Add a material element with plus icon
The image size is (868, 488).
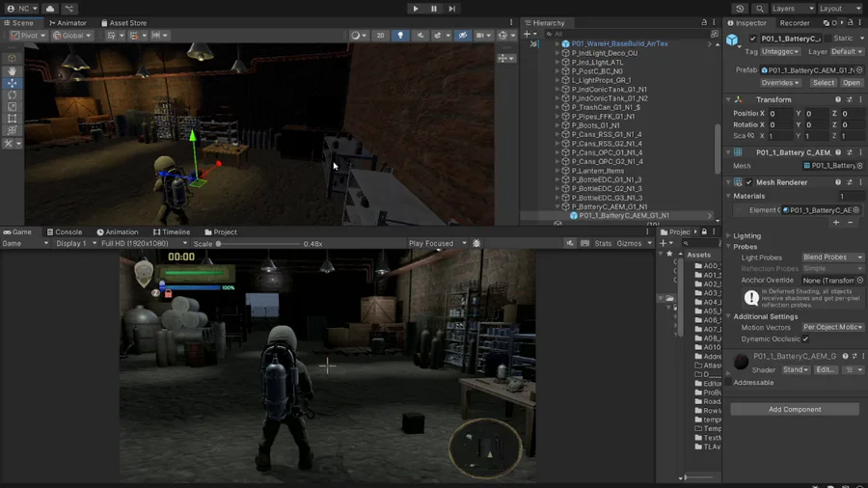(x=836, y=223)
